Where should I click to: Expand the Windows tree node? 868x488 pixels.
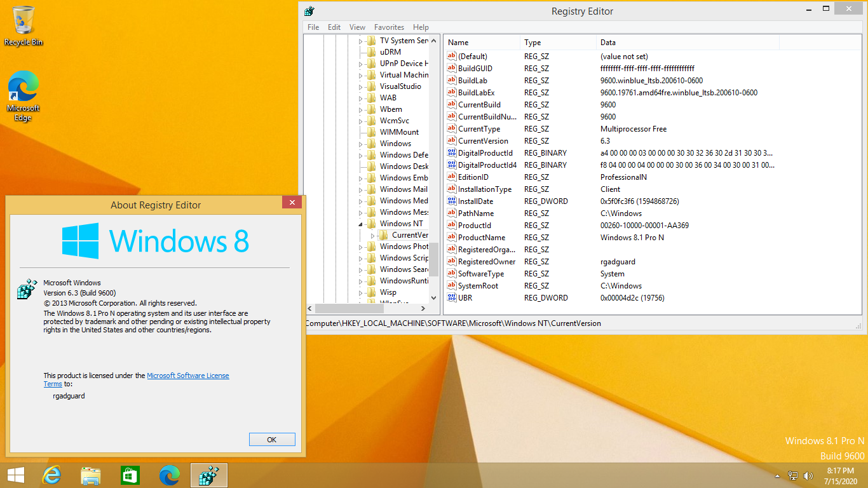(361, 144)
